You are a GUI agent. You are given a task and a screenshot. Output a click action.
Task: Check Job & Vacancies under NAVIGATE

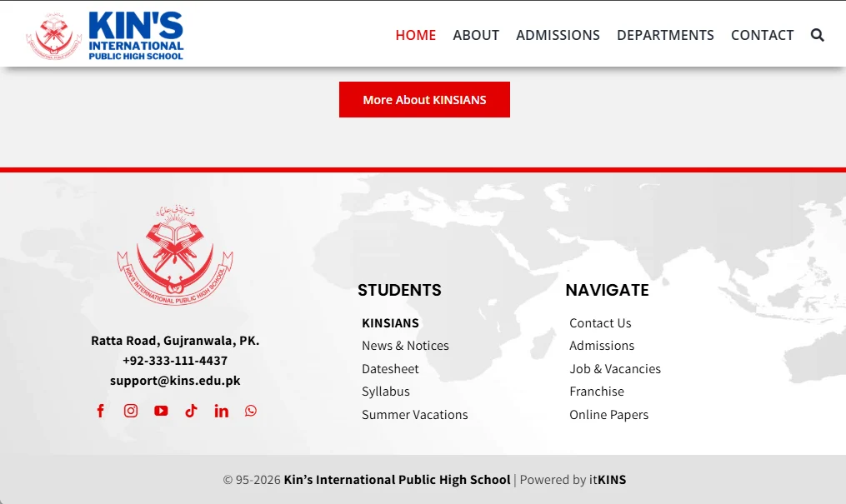coord(615,368)
